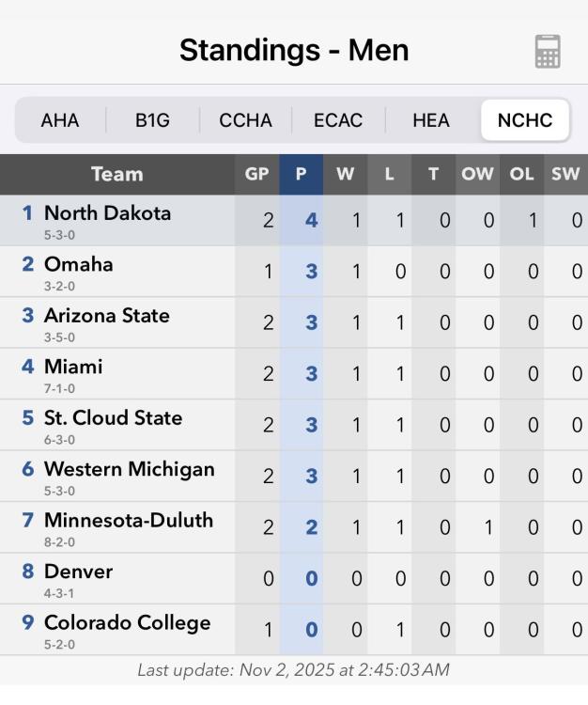View St. Cloud State team
The width and height of the screenshot is (588, 705).
pyautogui.click(x=114, y=425)
